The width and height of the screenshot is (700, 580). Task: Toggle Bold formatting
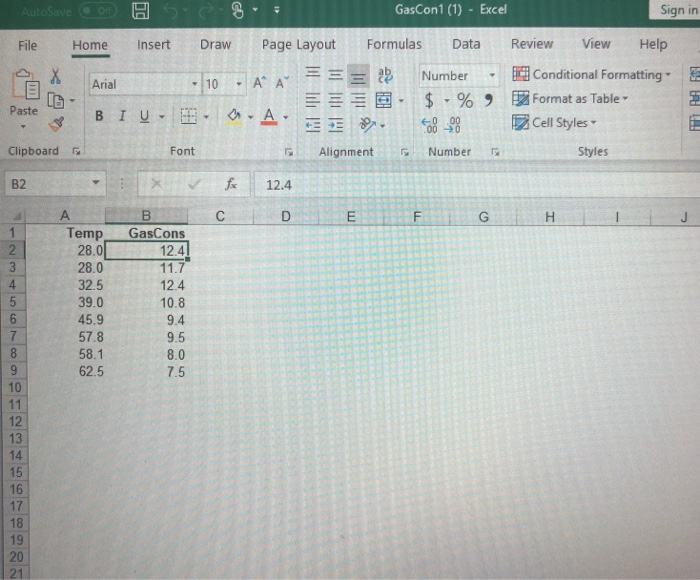99,116
